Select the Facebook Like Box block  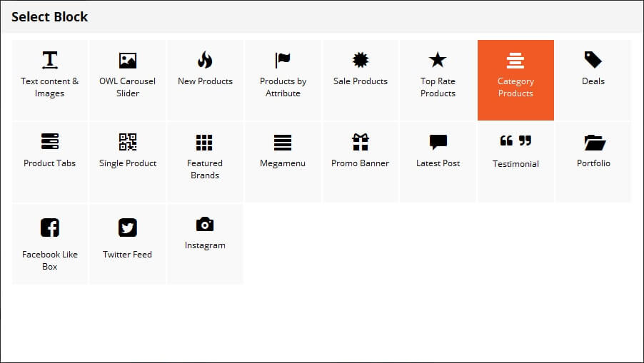[50, 244]
